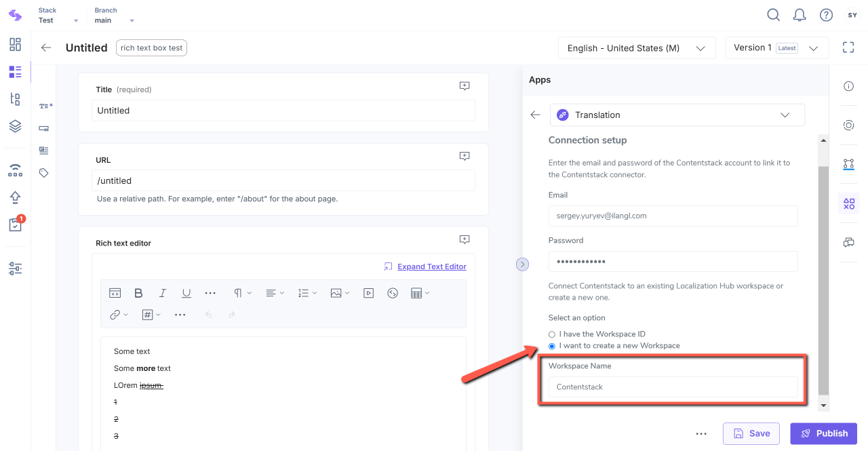
Task: Add comment on the Title field
Action: tap(465, 86)
